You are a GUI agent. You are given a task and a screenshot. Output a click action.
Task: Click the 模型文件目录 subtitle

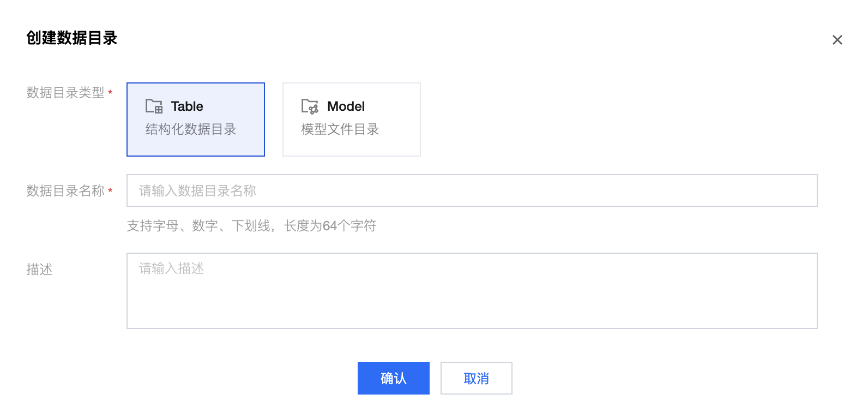click(x=340, y=129)
